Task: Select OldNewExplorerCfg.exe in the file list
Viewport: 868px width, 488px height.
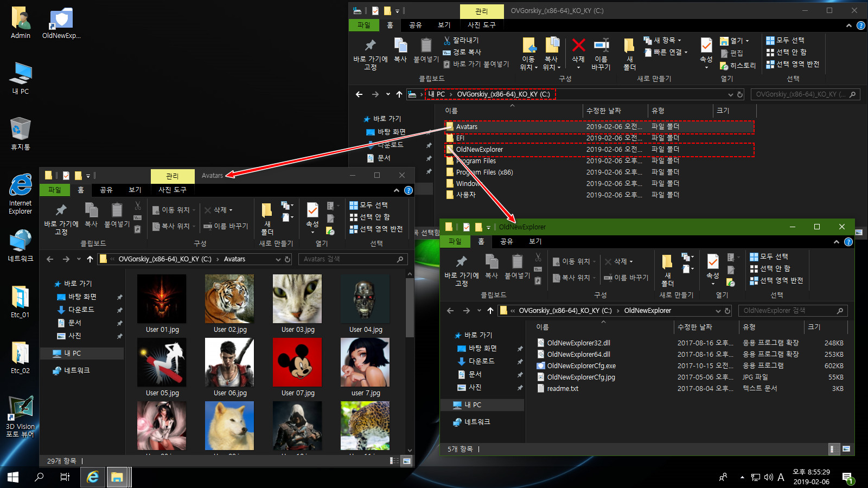Action: 582,366
